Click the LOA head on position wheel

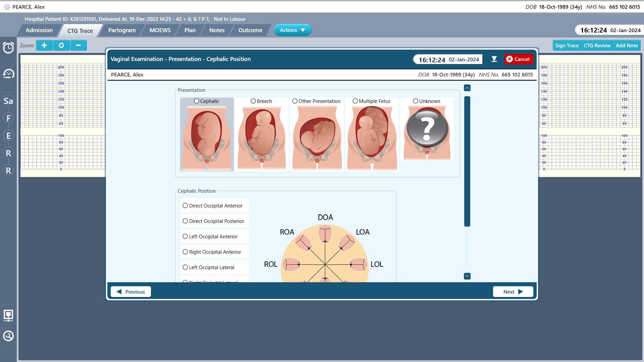tap(347, 243)
